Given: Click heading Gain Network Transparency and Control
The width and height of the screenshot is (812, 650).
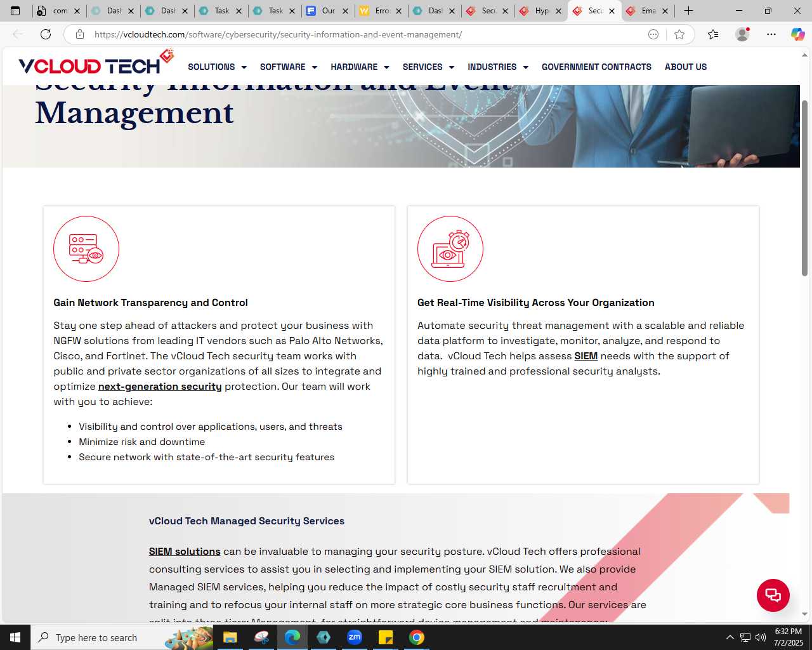Looking at the screenshot, I should (150, 303).
